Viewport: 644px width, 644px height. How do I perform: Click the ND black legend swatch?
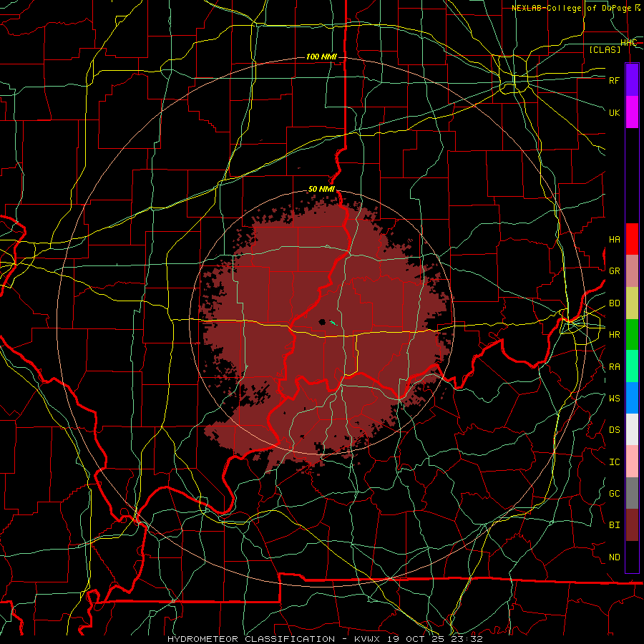tap(632, 557)
